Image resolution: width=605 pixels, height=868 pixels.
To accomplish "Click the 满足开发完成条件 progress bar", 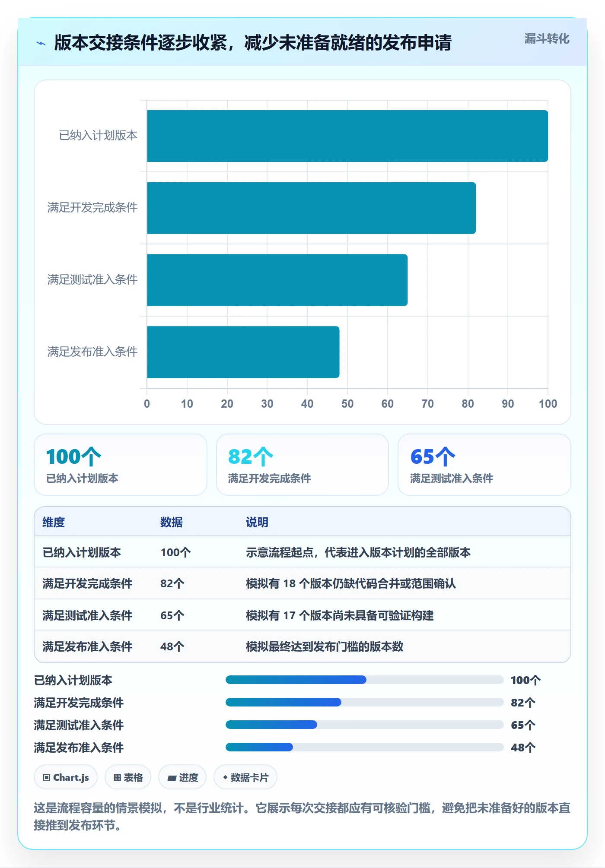I will click(x=364, y=702).
